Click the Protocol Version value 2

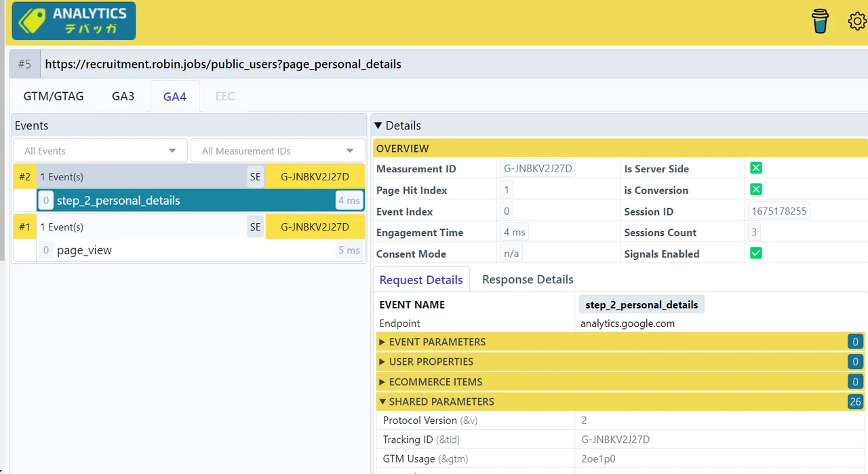[x=585, y=420]
